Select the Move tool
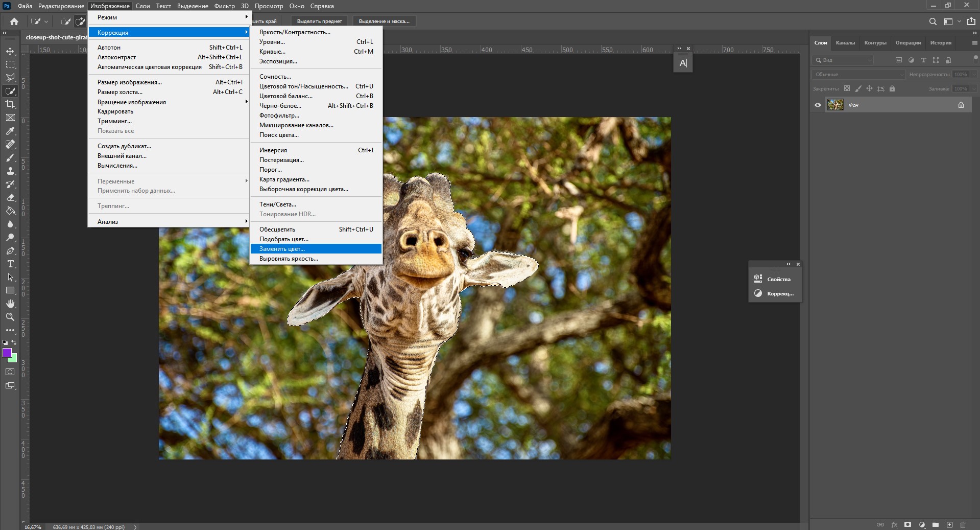 [x=10, y=51]
